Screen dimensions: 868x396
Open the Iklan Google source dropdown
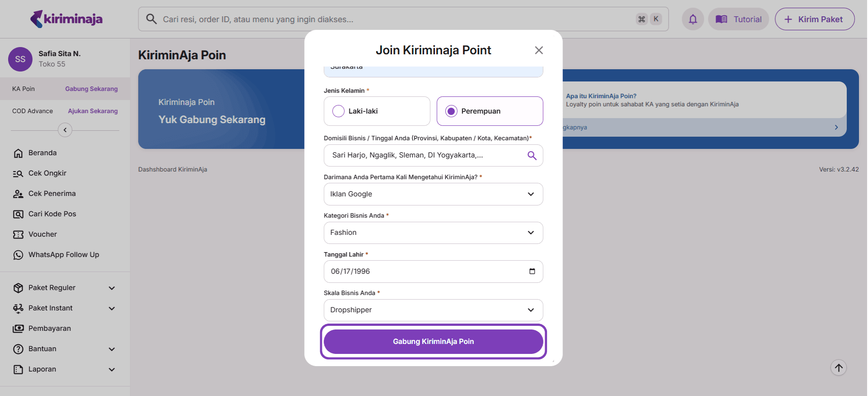pos(433,194)
